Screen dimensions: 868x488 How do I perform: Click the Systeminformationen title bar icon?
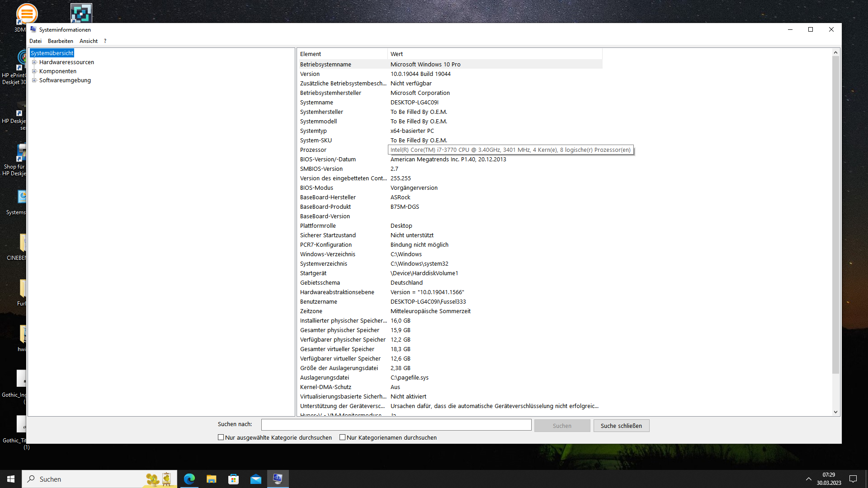pyautogui.click(x=33, y=29)
